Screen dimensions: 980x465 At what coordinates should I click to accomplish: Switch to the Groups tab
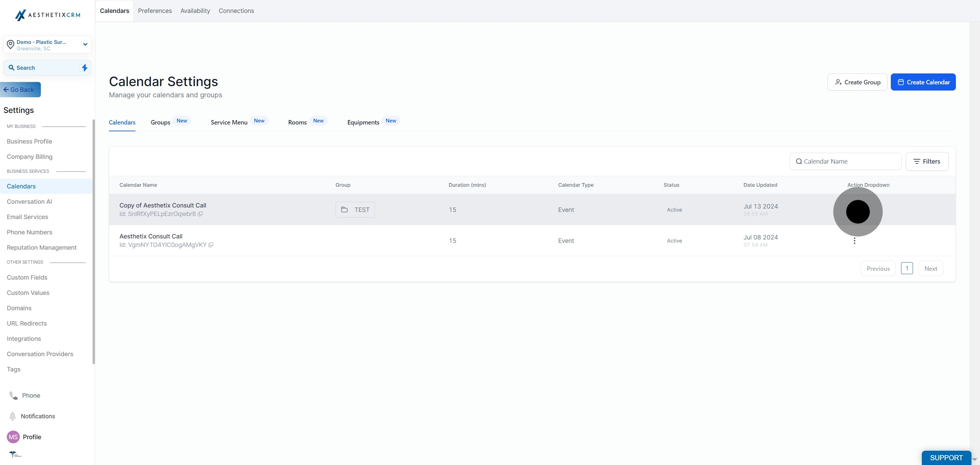pos(160,122)
